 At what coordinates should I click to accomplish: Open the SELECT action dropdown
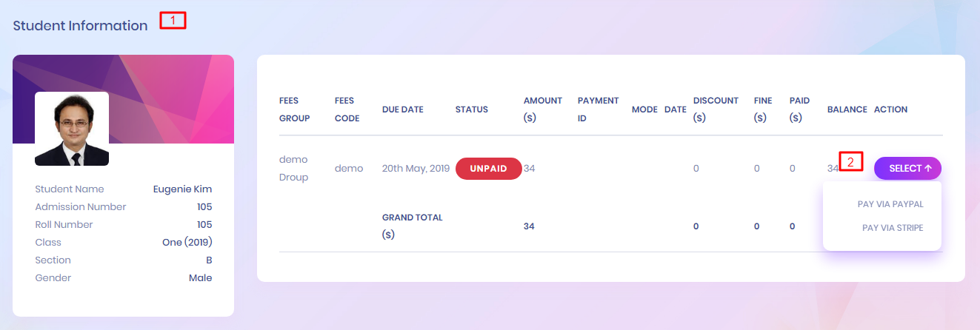pyautogui.click(x=907, y=169)
